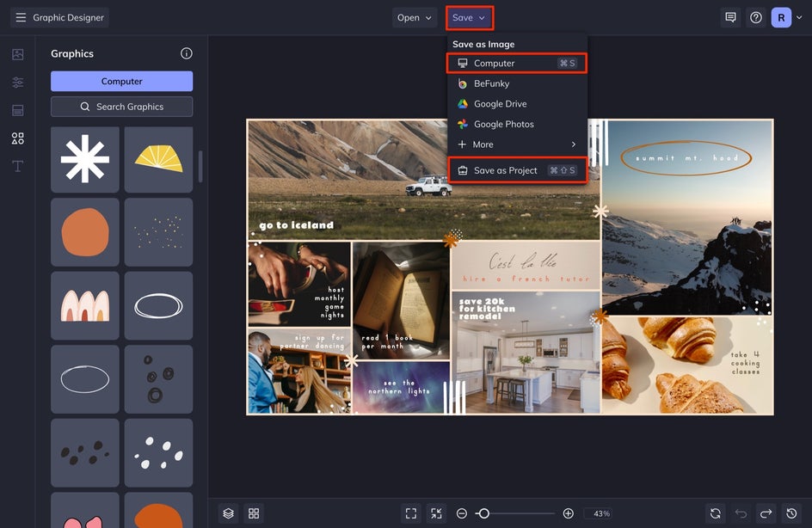Select the thin white oval outline graphic
812x528 pixels.
[85, 379]
